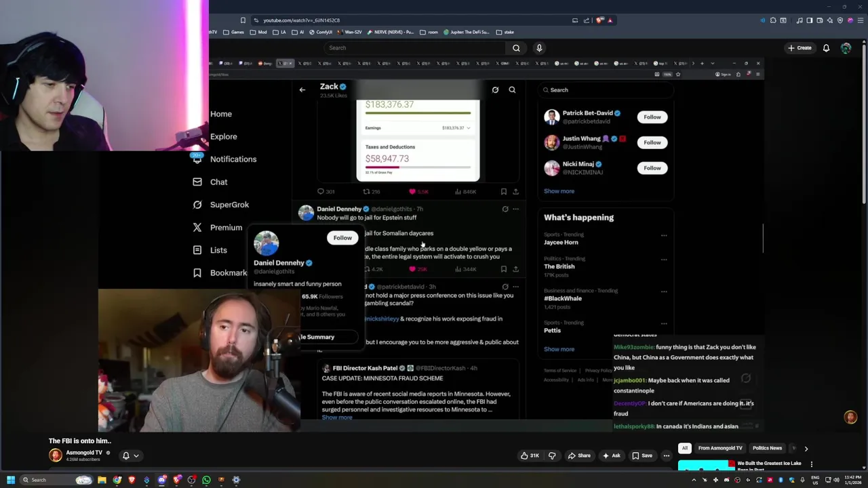Open the stake bookmarks folder
The image size is (868, 488).
coord(505,32)
